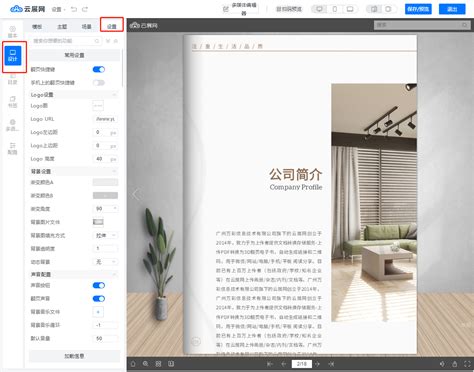This screenshot has width=474, height=372.
Task: Collapse the 声音配置 section
Action: 114,274
